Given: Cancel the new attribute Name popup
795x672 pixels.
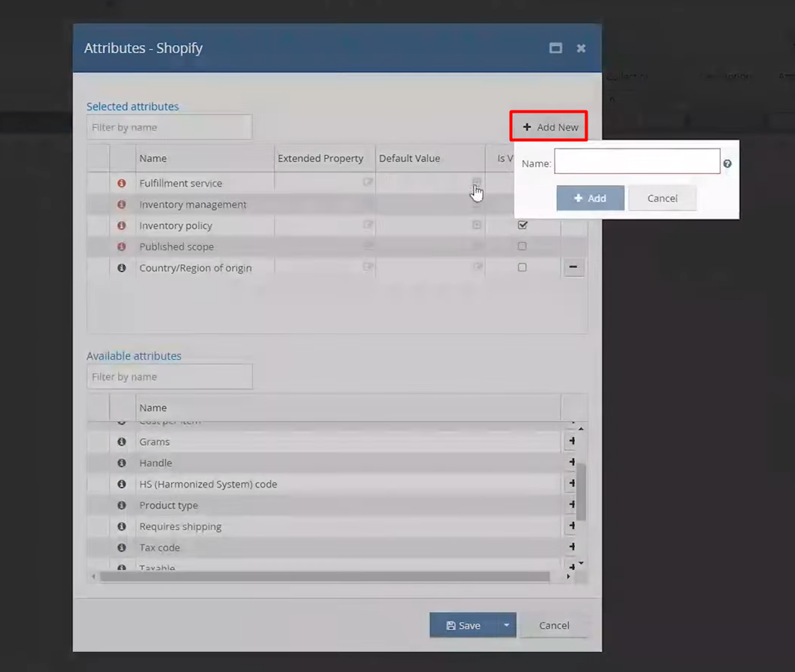Looking at the screenshot, I should tap(662, 199).
